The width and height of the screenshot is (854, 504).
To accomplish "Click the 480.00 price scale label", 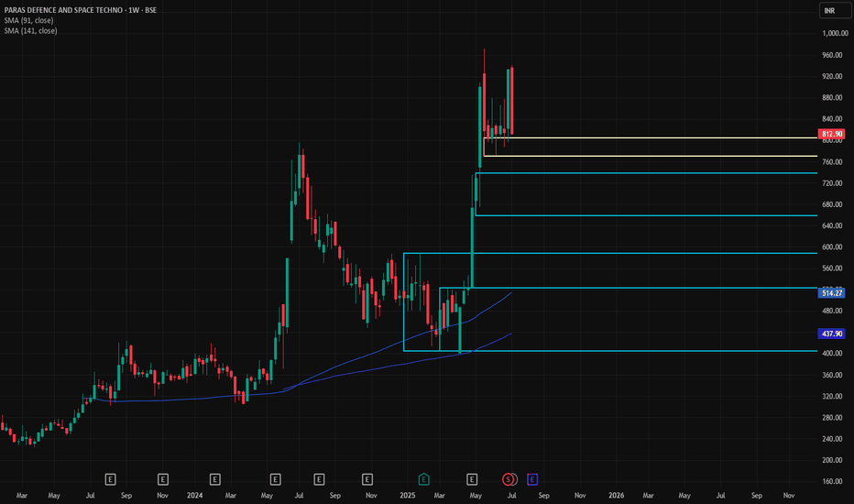I will pos(832,311).
